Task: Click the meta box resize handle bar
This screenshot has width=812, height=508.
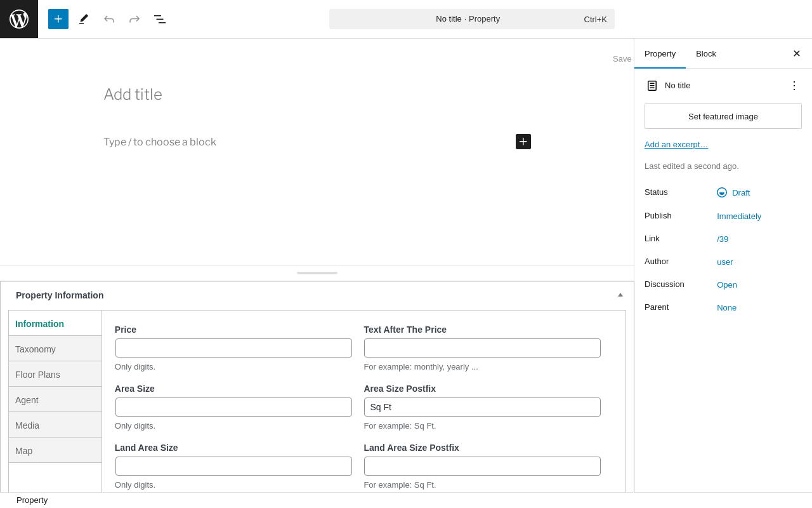Action: tap(317, 273)
